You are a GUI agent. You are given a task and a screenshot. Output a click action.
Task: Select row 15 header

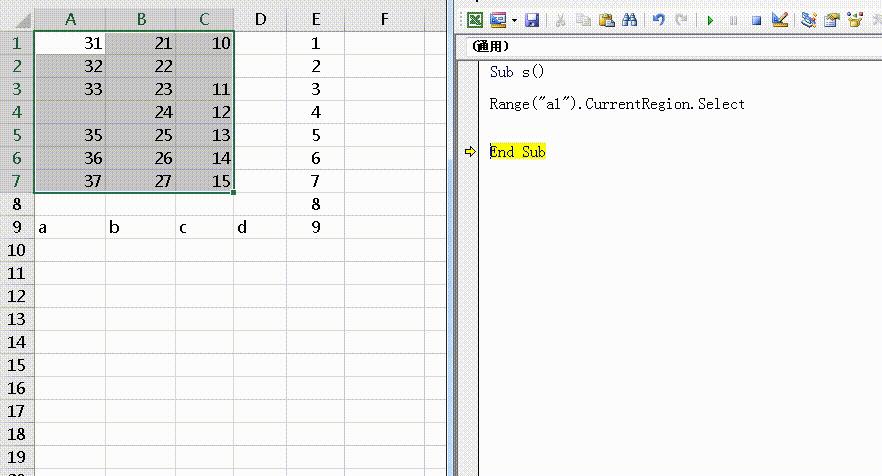point(17,365)
